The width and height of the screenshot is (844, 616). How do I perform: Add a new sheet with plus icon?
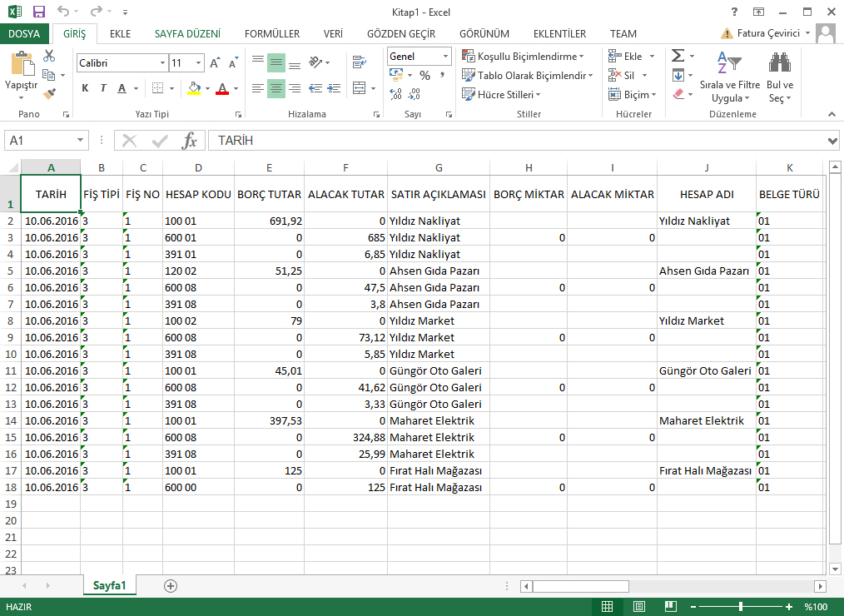[x=171, y=586]
